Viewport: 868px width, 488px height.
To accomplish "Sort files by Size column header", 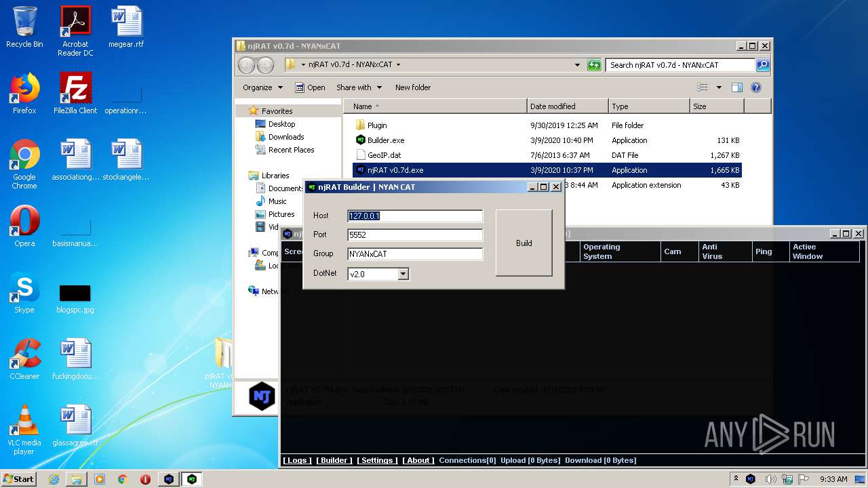I will (x=717, y=106).
